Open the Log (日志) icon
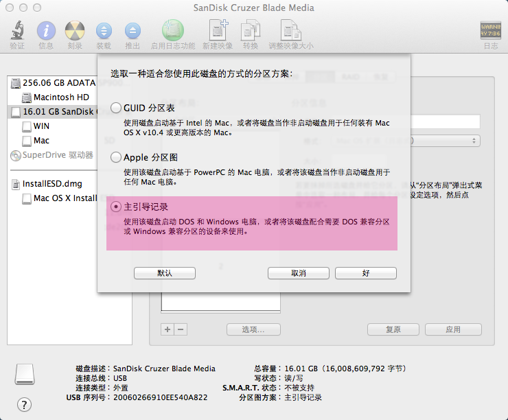This screenshot has height=420, width=508. click(x=490, y=30)
